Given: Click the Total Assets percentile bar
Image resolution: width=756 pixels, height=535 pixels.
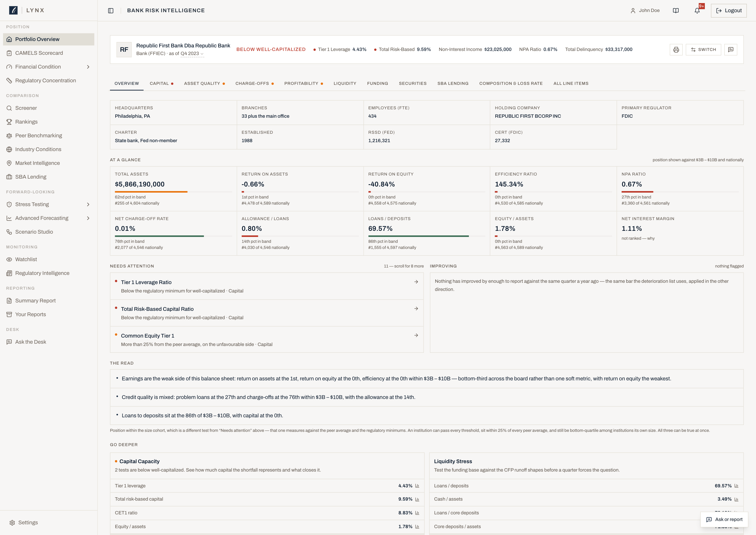Looking at the screenshot, I should pyautogui.click(x=173, y=192).
